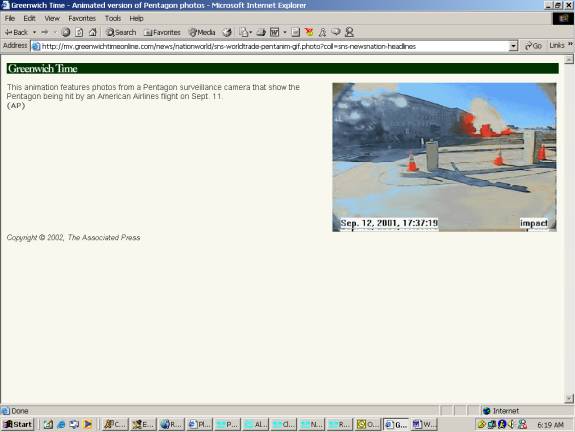Open the Back history dropdown arrow
Screen dimensions: 575x432
click(34, 32)
